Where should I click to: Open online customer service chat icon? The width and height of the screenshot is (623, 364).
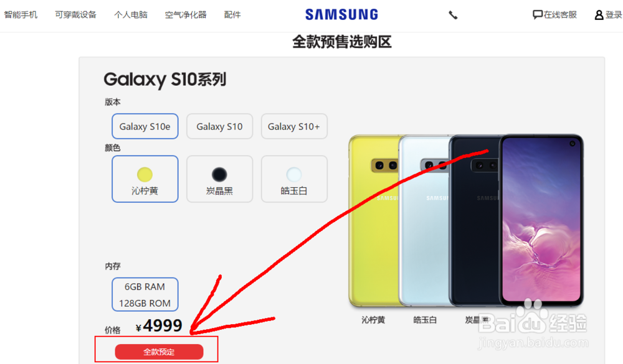pyautogui.click(x=537, y=15)
